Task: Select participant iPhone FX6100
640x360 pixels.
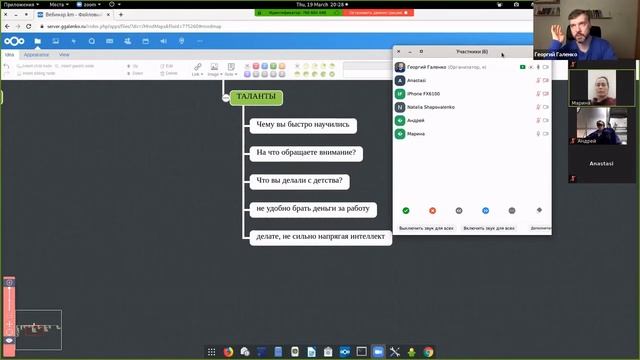Action: click(x=472, y=94)
